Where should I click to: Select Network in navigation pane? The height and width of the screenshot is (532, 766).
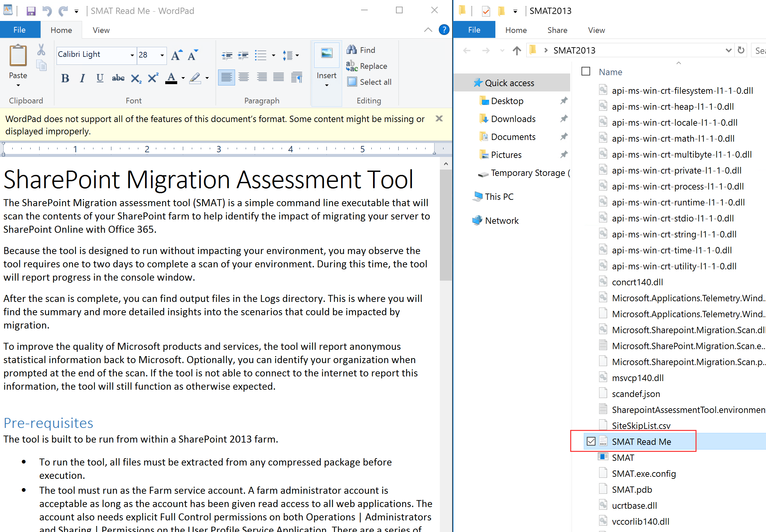[502, 221]
